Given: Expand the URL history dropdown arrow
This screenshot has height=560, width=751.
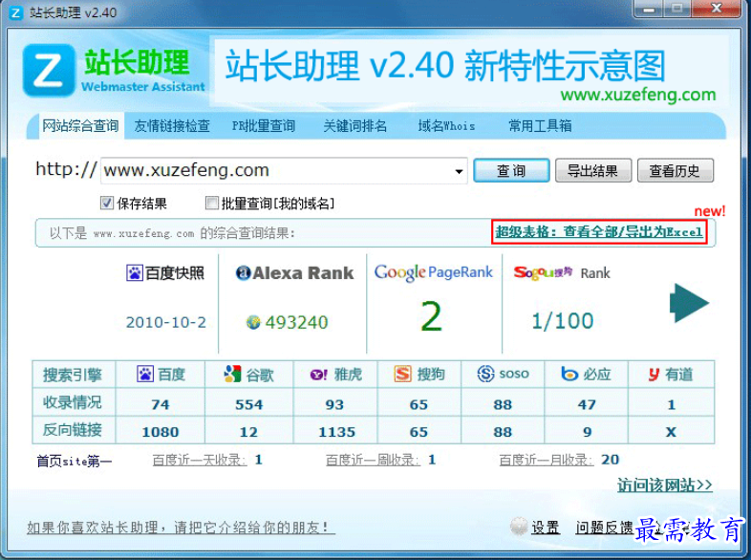Looking at the screenshot, I should (x=459, y=171).
